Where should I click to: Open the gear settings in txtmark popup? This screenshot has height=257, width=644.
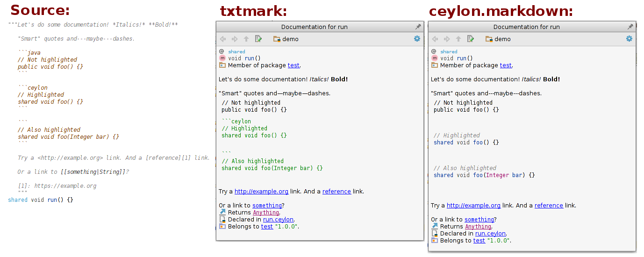[417, 39]
